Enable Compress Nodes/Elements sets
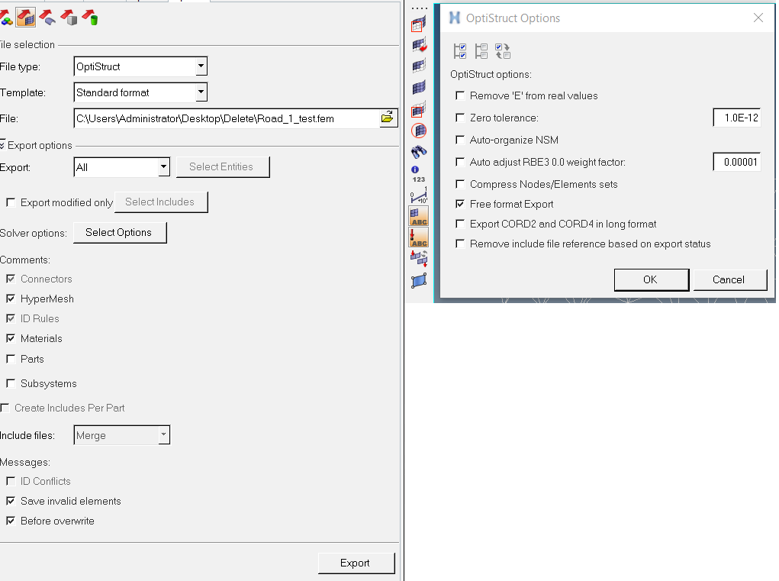The width and height of the screenshot is (779, 581). pyautogui.click(x=460, y=184)
